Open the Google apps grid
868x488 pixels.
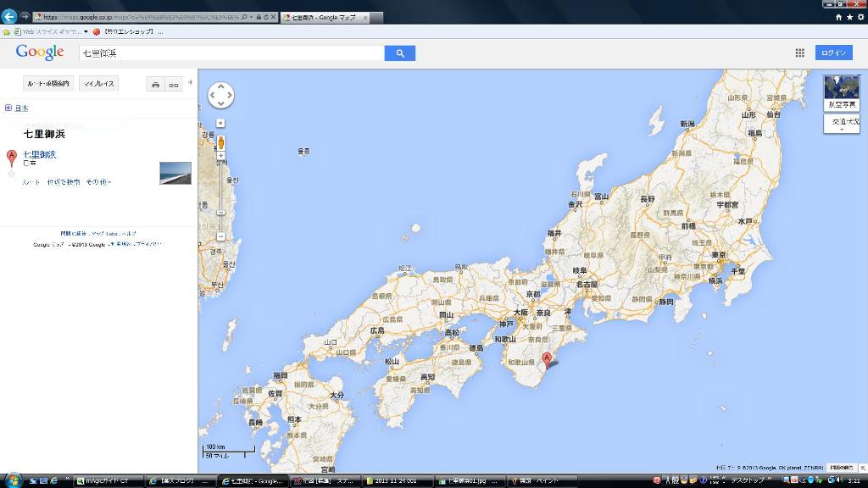(799, 53)
